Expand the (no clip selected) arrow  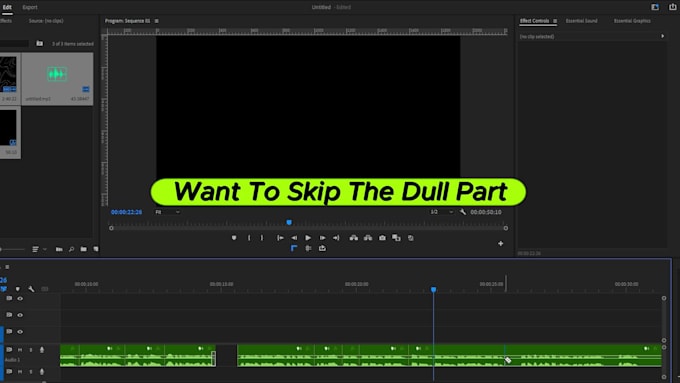(x=663, y=36)
